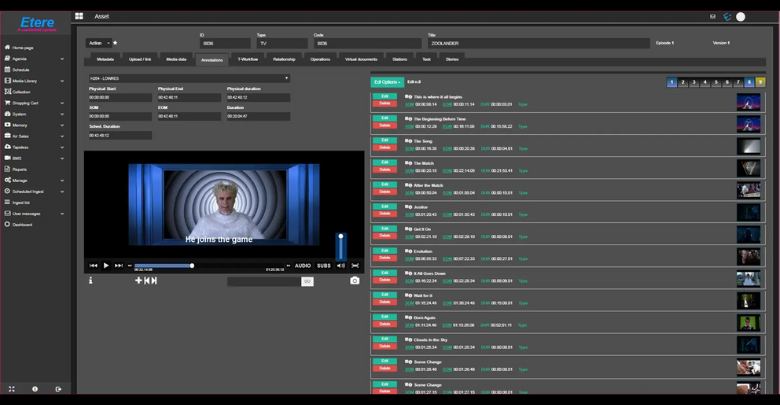Open the H264 - LOWRES format dropdown

tap(189, 78)
